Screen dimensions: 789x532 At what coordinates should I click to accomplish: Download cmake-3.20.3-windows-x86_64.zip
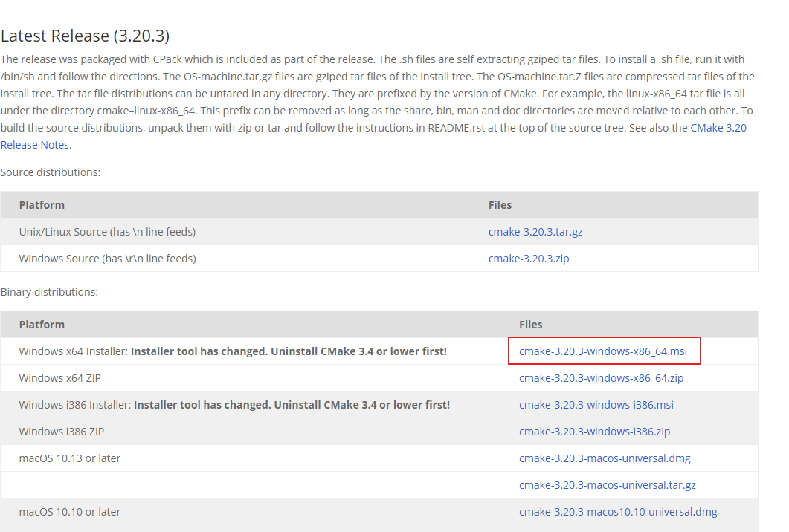[x=602, y=378]
